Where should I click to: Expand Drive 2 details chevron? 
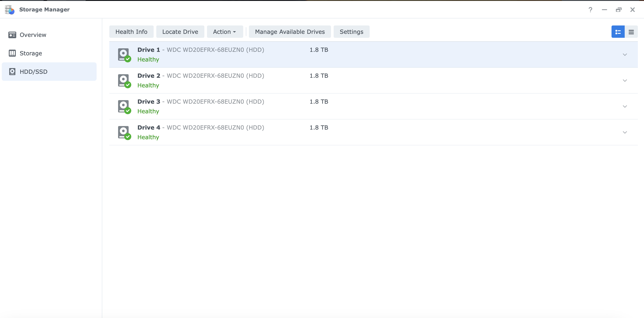pyautogui.click(x=624, y=81)
